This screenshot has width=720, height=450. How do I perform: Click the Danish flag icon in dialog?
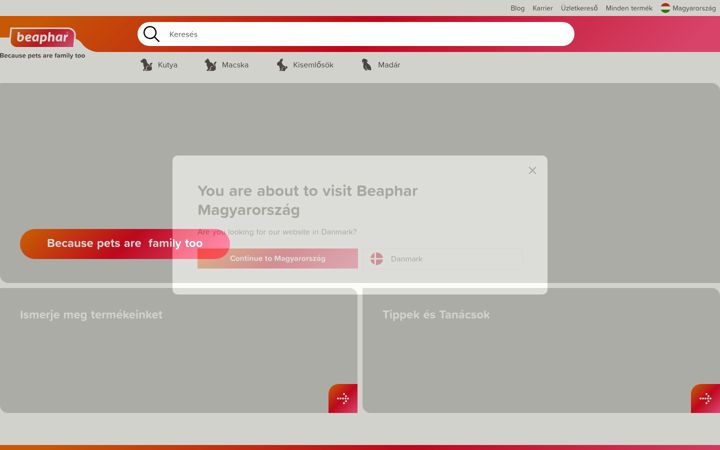pyautogui.click(x=377, y=259)
